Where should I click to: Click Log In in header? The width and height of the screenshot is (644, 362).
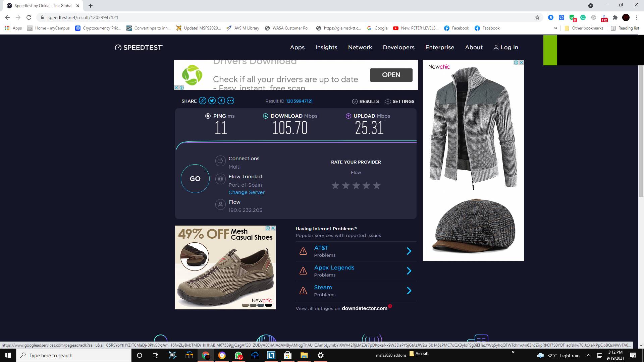click(x=506, y=47)
